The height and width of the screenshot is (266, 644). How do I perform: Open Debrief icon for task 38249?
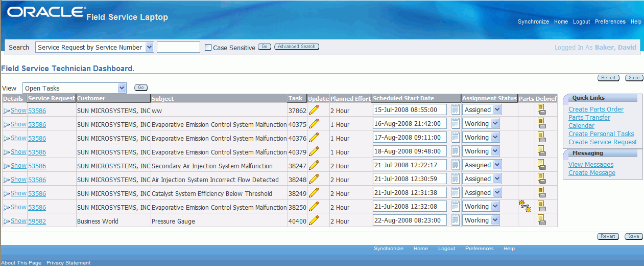pyautogui.click(x=542, y=192)
